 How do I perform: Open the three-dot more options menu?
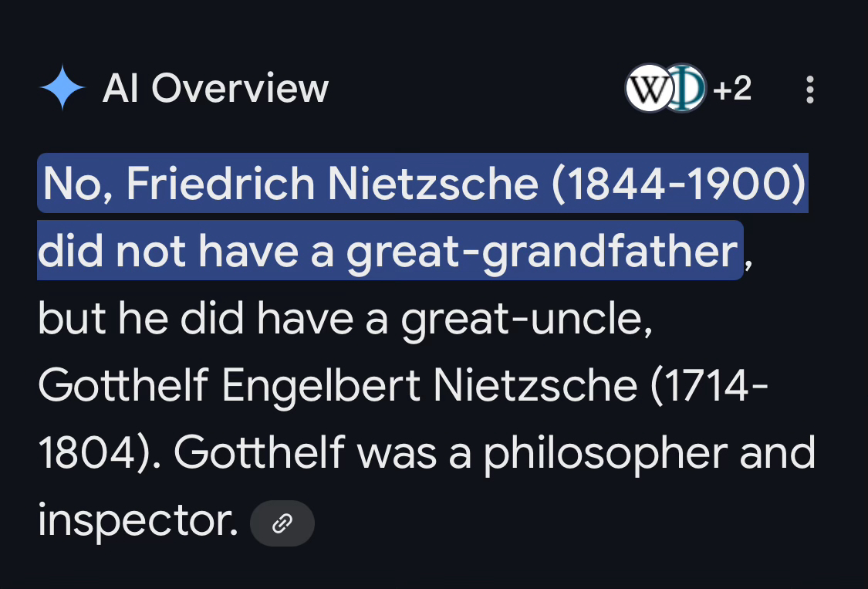pos(809,90)
